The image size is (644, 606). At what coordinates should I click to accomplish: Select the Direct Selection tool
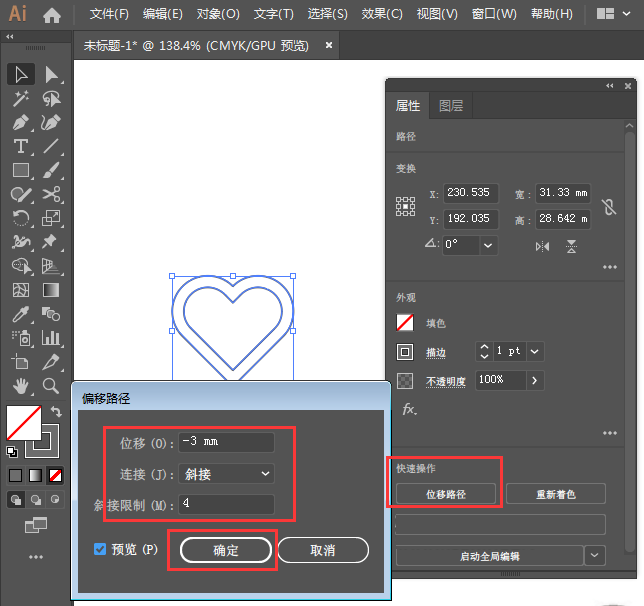[51, 74]
